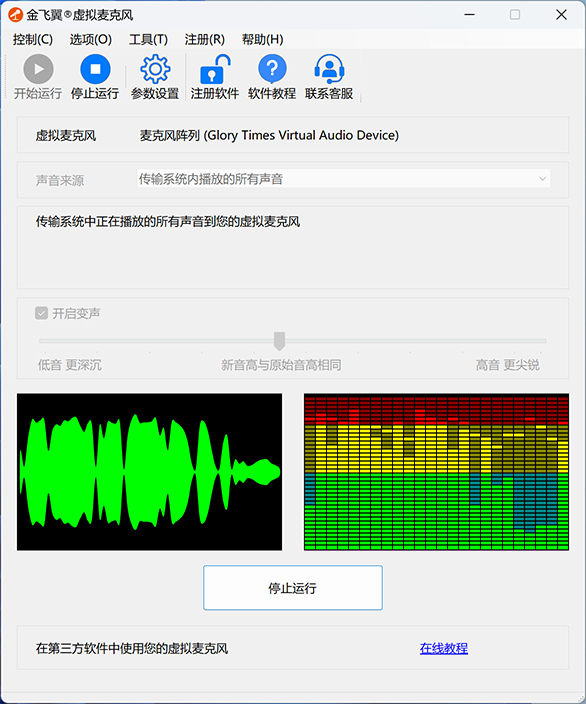Open the 软件教程 question mark icon
The image size is (586, 704).
coord(272,69)
